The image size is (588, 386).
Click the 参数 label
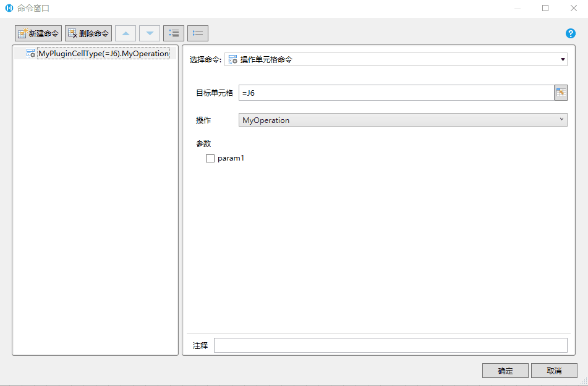(x=203, y=144)
